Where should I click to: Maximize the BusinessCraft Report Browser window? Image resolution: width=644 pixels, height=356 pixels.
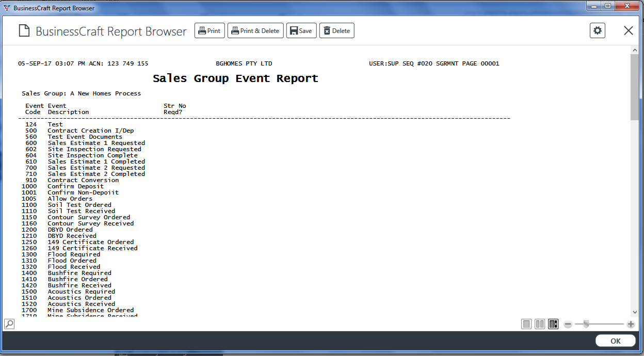tap(608, 6)
